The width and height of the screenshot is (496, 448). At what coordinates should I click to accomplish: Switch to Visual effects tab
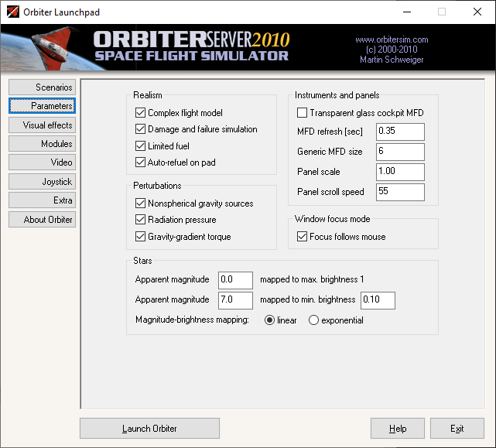42,125
